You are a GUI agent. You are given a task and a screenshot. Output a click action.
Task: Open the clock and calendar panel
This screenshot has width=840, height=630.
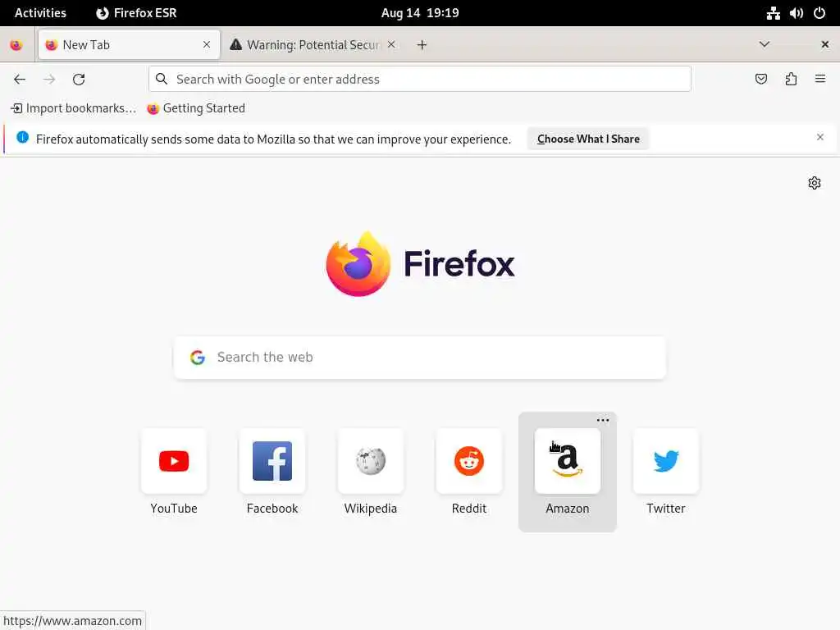[x=420, y=13]
